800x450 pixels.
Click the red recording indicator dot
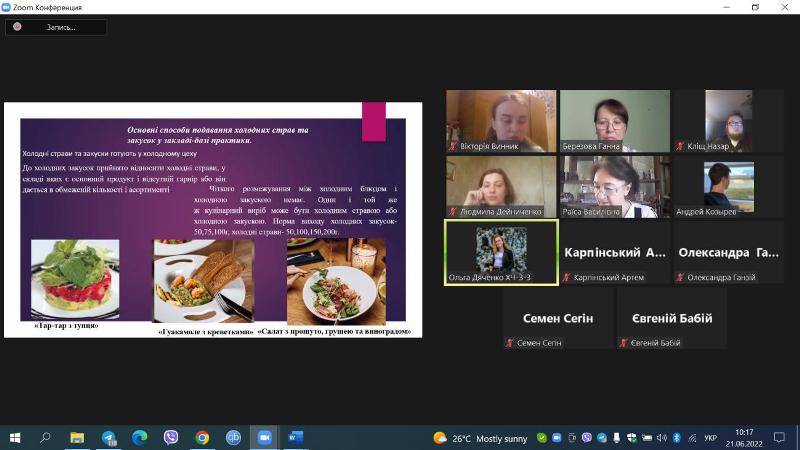17,27
